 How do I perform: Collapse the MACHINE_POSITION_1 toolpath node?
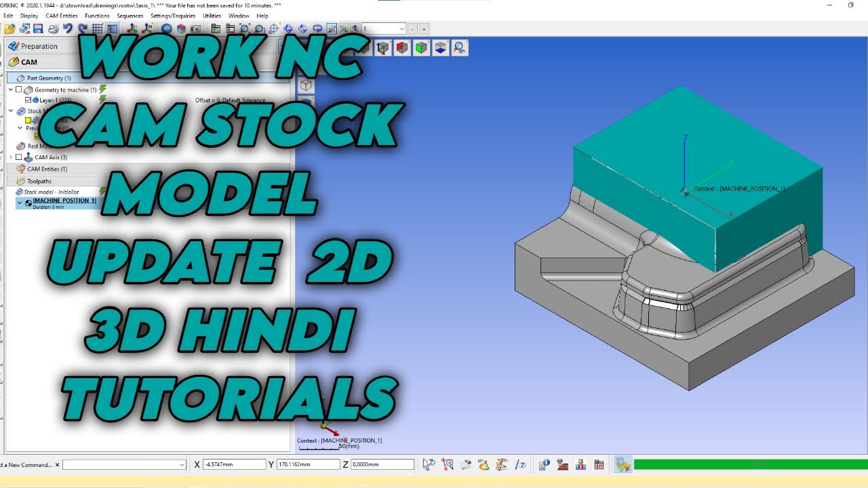tap(20, 202)
